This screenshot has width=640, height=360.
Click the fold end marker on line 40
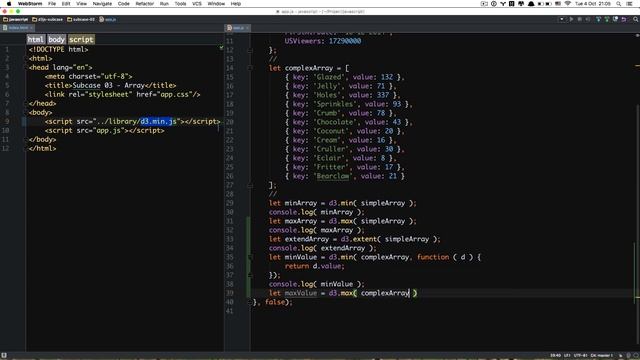(250, 302)
